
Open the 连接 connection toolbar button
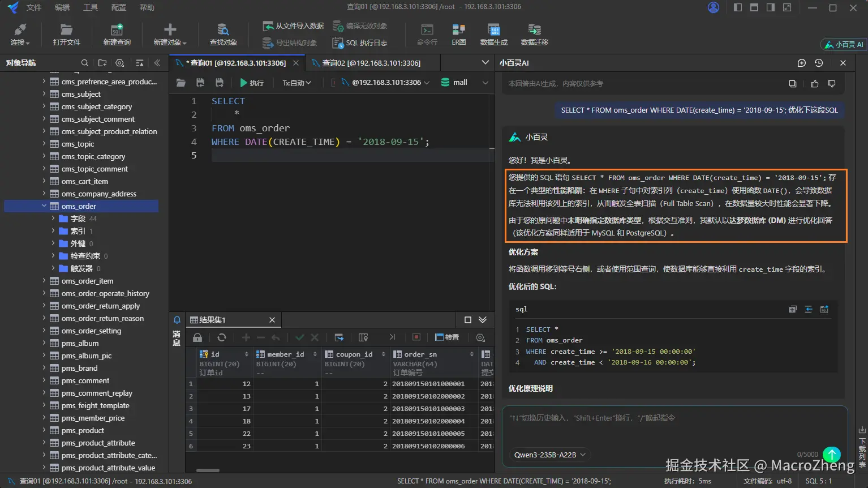[20, 35]
